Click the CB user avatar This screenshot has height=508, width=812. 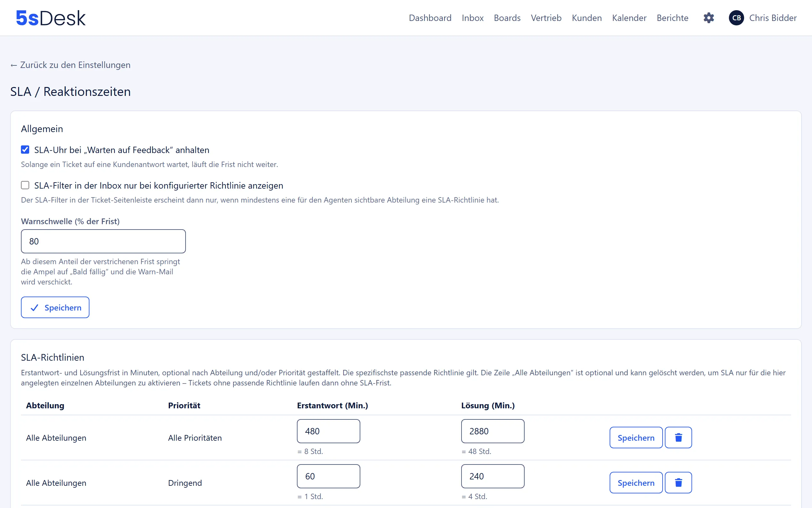click(736, 18)
